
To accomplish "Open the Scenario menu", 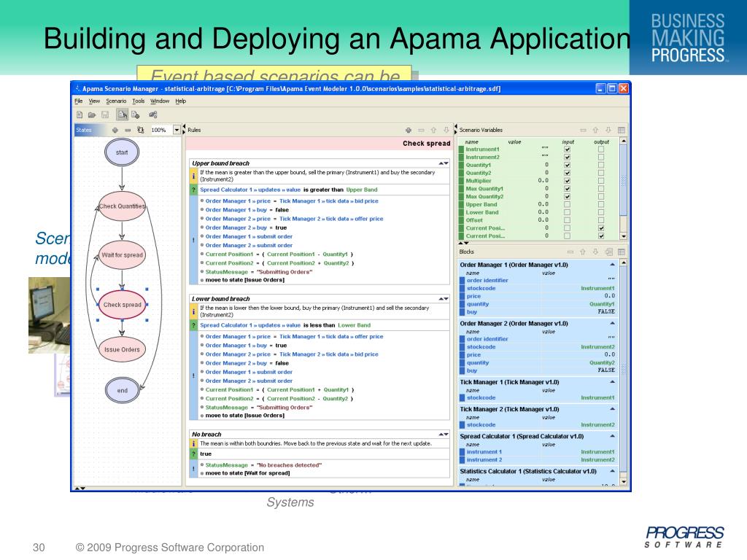I will pos(116,101).
